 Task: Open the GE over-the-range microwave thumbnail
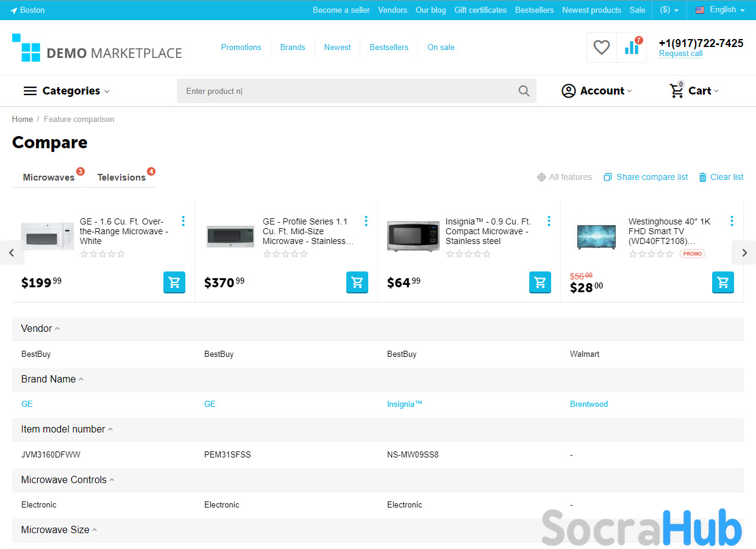pyautogui.click(x=48, y=236)
